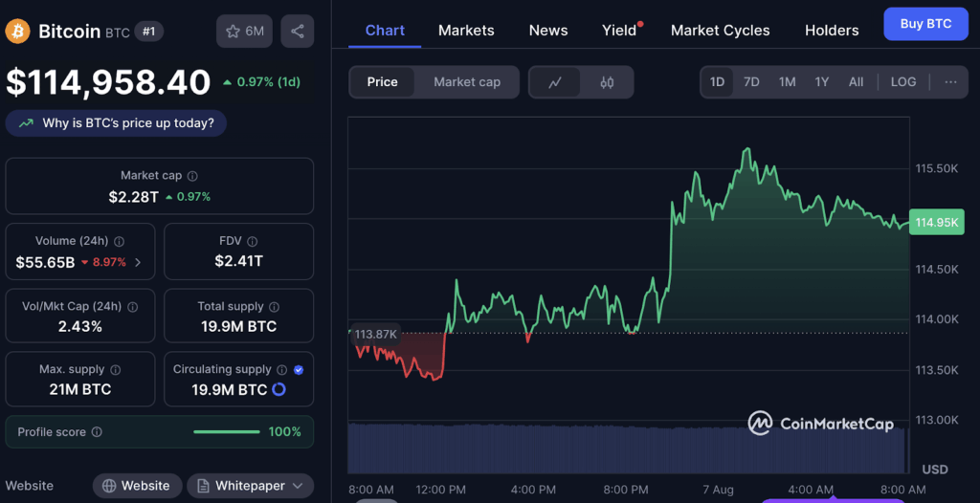Viewport: 980px width, 503px height.
Task: Click the Website link button
Action: point(136,486)
